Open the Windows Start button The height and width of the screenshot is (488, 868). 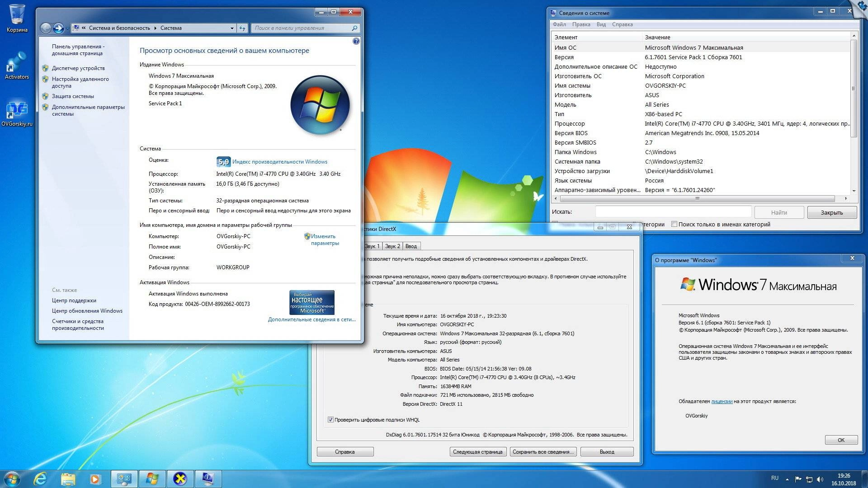point(12,479)
